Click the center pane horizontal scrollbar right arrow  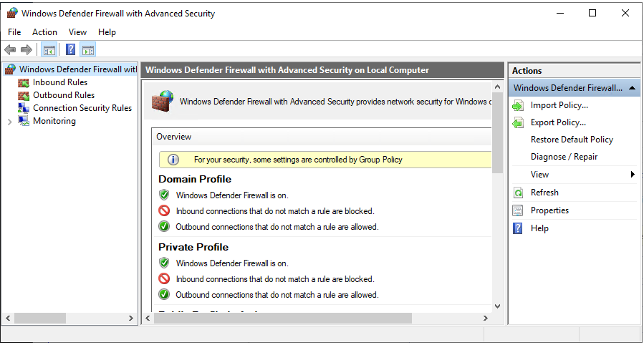pos(487,319)
